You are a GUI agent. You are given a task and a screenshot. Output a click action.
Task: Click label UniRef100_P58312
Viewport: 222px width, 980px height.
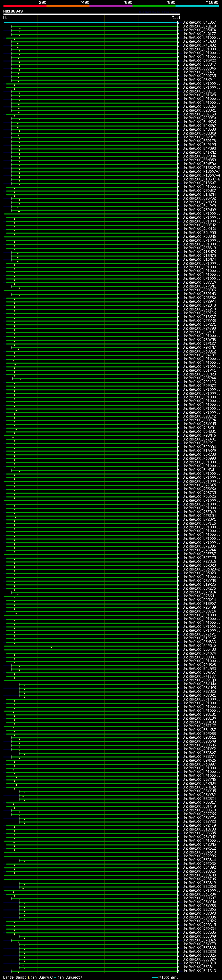point(199,351)
